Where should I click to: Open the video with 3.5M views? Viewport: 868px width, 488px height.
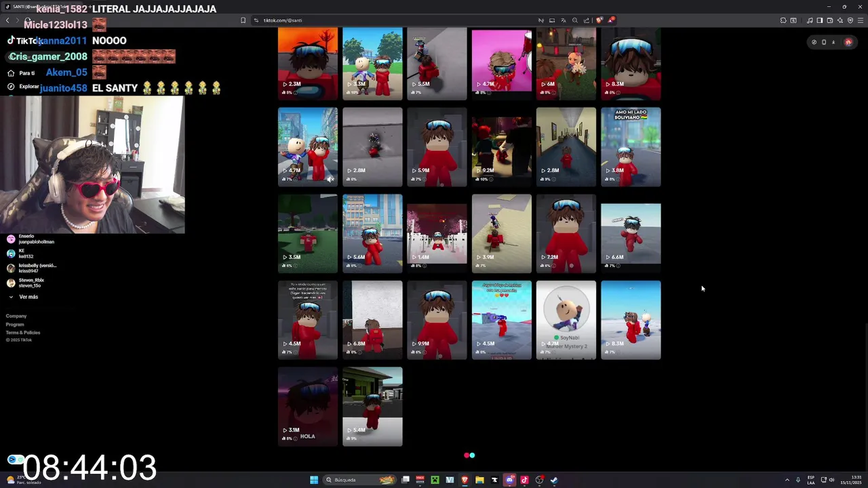click(x=307, y=233)
